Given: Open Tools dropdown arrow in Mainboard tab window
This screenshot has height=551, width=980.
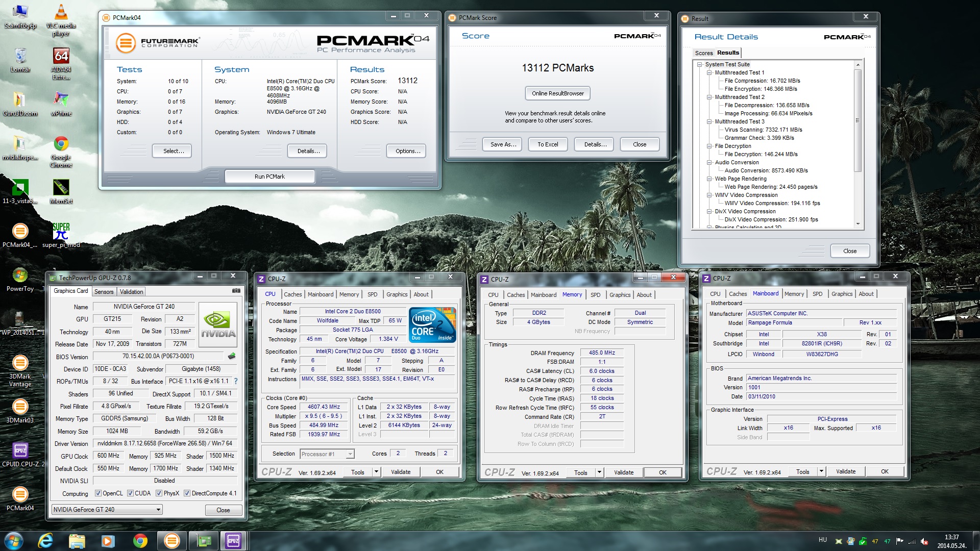Looking at the screenshot, I should [822, 471].
